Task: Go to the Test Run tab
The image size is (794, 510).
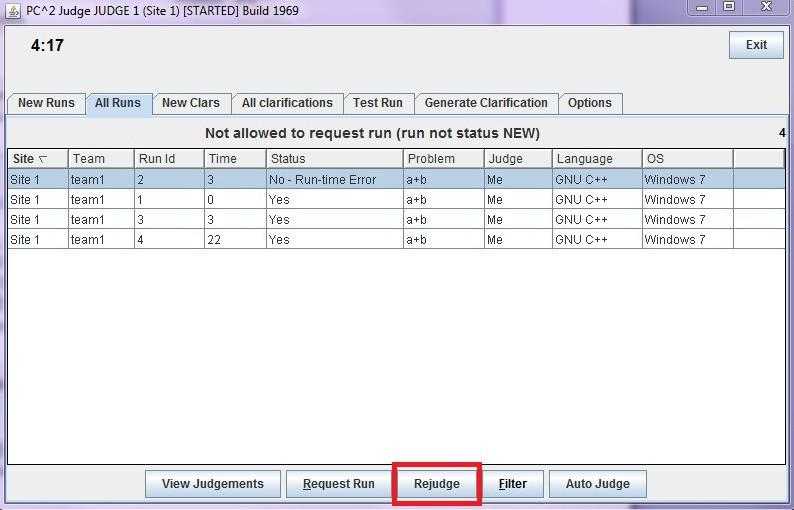Action: coord(378,103)
